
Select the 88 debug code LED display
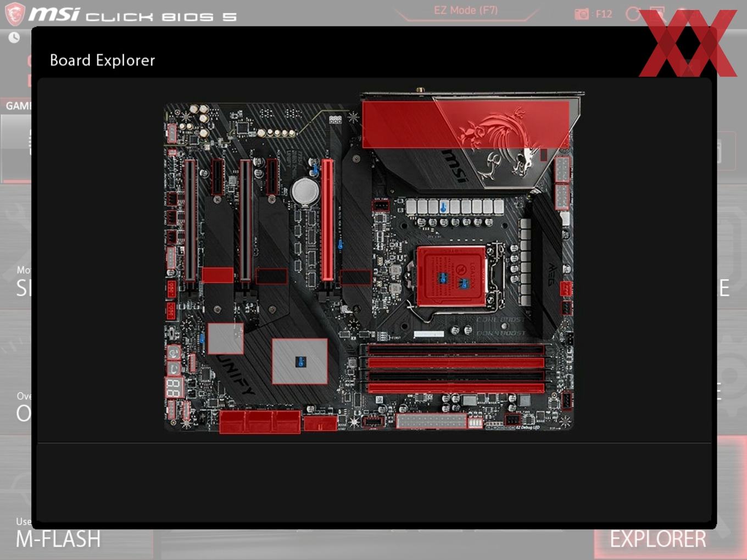point(174,387)
